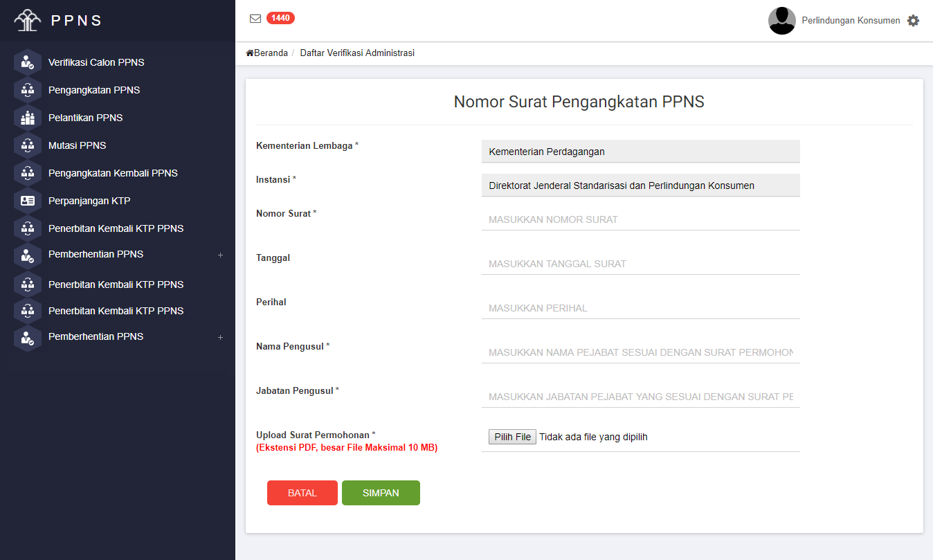Focus the Nomor Surat input field
The image size is (933, 560).
[640, 219]
